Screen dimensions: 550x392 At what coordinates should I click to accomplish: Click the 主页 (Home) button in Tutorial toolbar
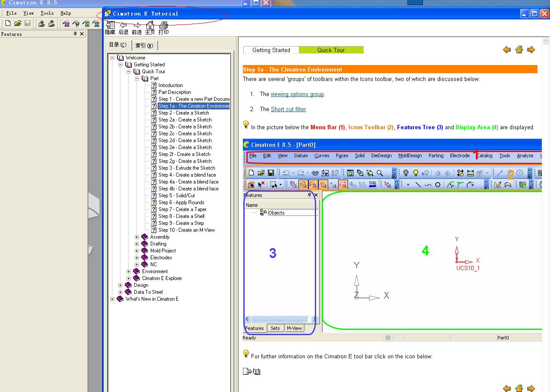(150, 28)
